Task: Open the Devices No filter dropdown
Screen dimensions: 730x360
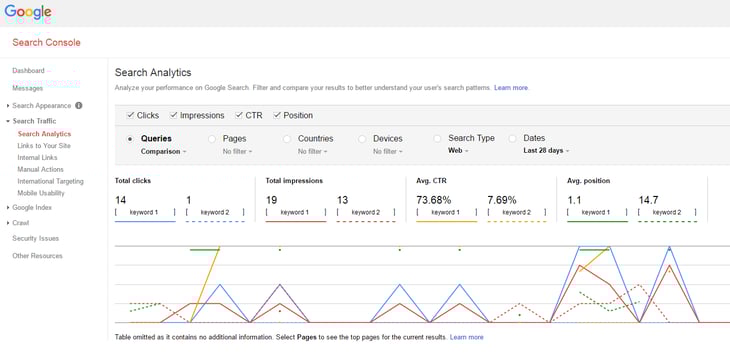Action: pos(388,151)
